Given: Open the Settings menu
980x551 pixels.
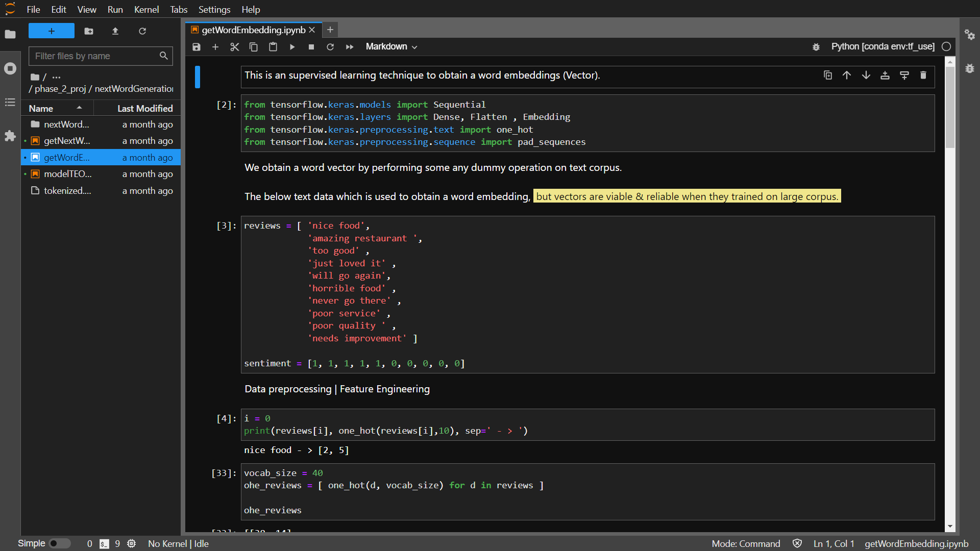Looking at the screenshot, I should 214,9.
